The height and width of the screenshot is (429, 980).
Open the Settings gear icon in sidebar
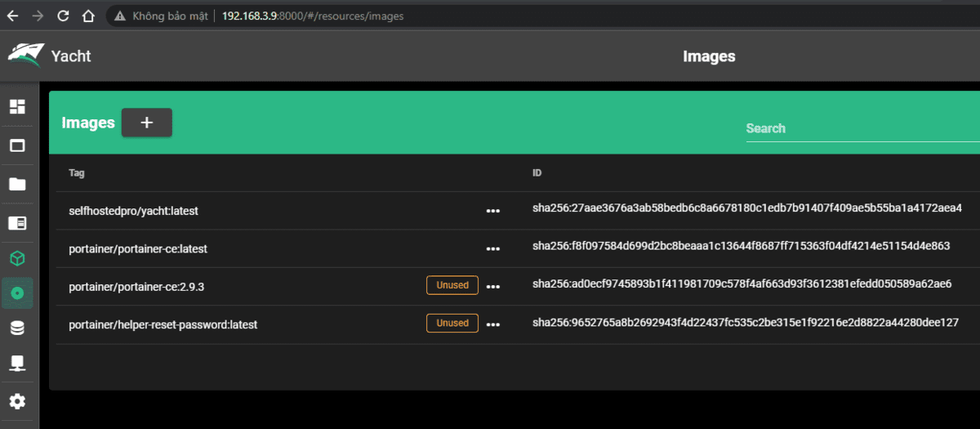17,401
